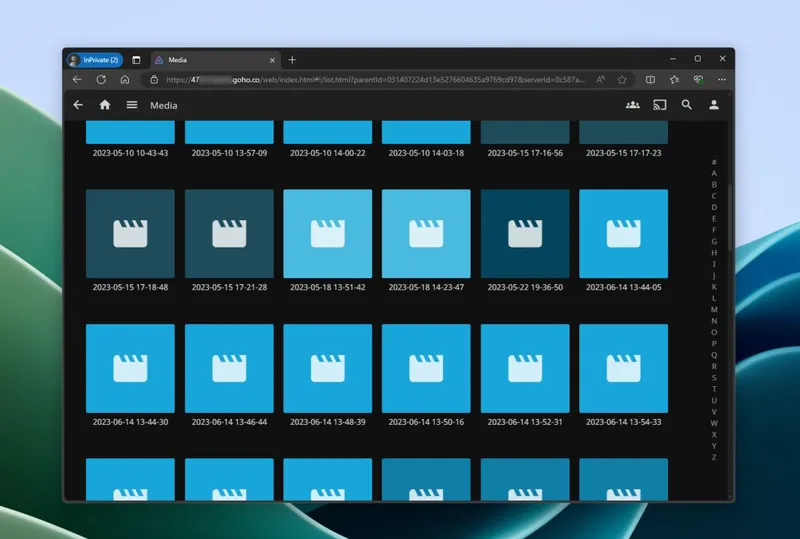Screen dimensions: 800x539
Task: Open video 2023-06-14 13-50-16 thumbnail
Action: coord(426,369)
